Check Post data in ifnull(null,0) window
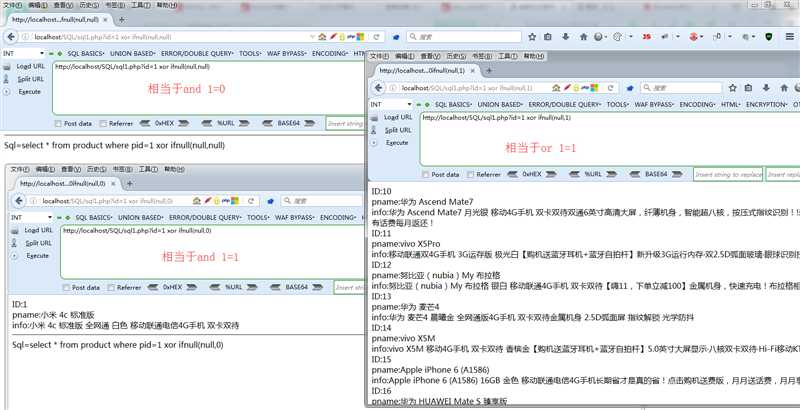Image resolution: width=800 pixels, height=410 pixels. tap(66, 288)
